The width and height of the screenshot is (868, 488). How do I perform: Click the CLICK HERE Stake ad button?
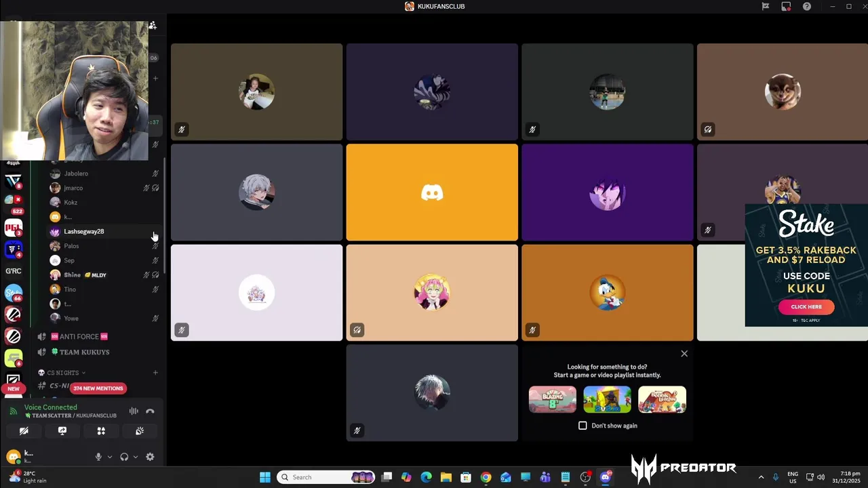click(x=806, y=307)
